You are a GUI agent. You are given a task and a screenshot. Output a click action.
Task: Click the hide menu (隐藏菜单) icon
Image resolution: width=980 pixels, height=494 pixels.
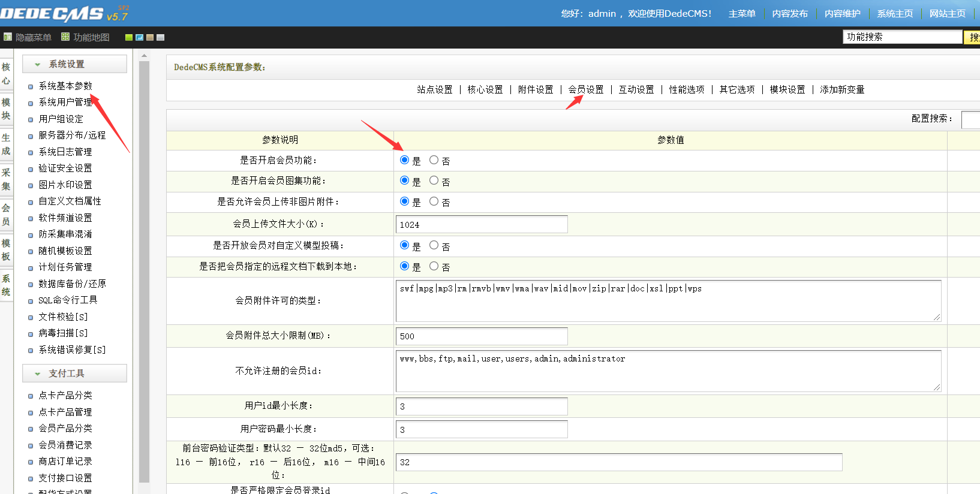tap(8, 37)
